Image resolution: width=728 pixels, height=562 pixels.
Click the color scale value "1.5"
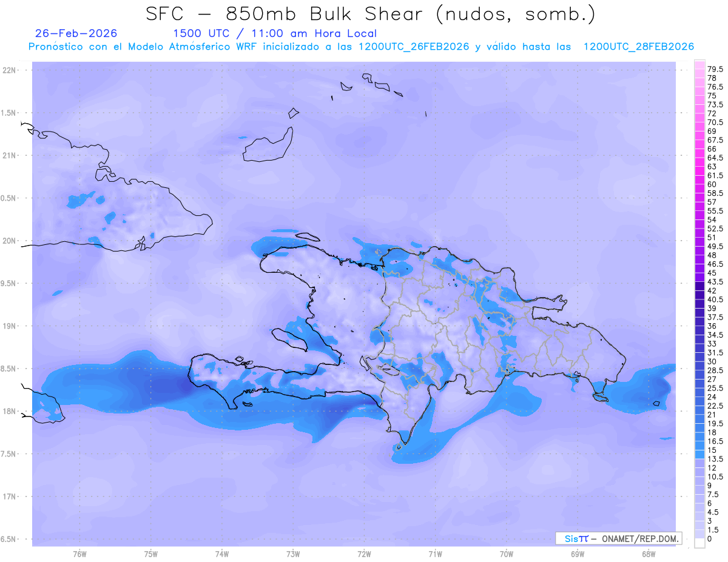tap(713, 530)
